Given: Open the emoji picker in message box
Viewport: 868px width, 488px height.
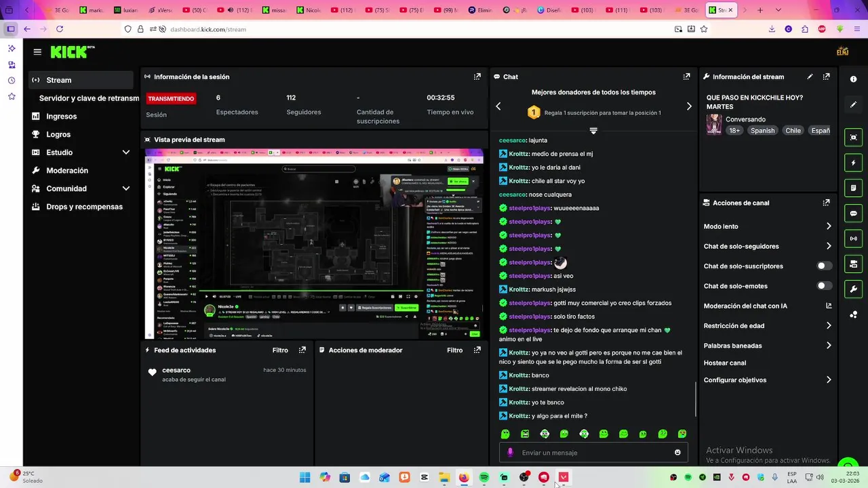Looking at the screenshot, I should click(677, 453).
